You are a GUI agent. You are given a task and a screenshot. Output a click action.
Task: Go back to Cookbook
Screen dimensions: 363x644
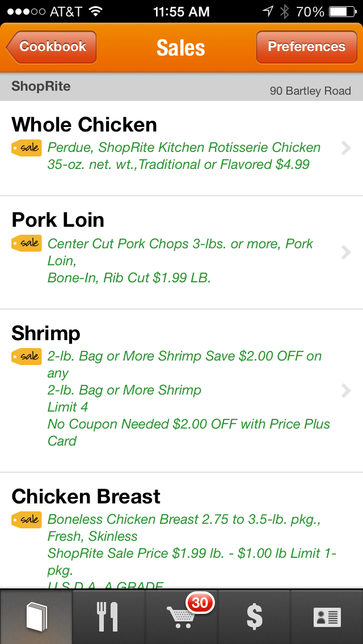tap(52, 47)
